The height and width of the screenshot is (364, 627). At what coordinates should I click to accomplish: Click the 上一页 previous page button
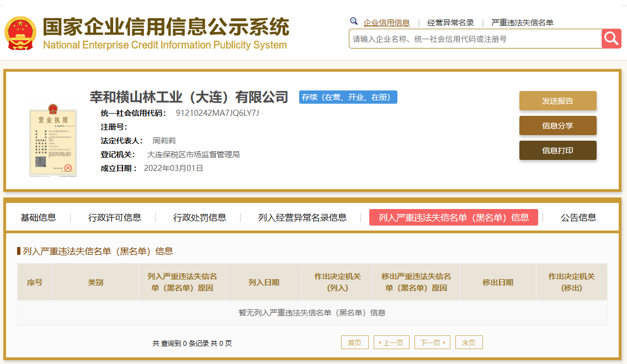[x=391, y=342]
